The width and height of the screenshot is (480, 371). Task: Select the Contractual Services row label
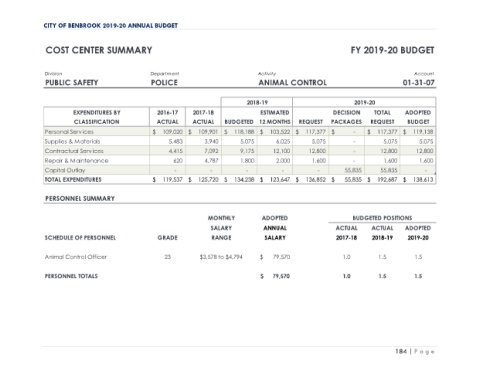[x=74, y=151]
